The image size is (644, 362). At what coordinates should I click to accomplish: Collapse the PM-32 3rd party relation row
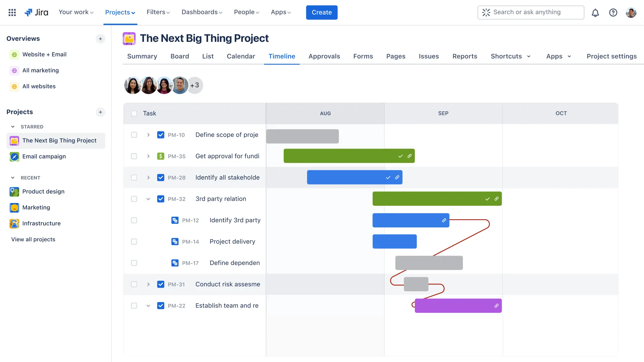[x=148, y=199]
